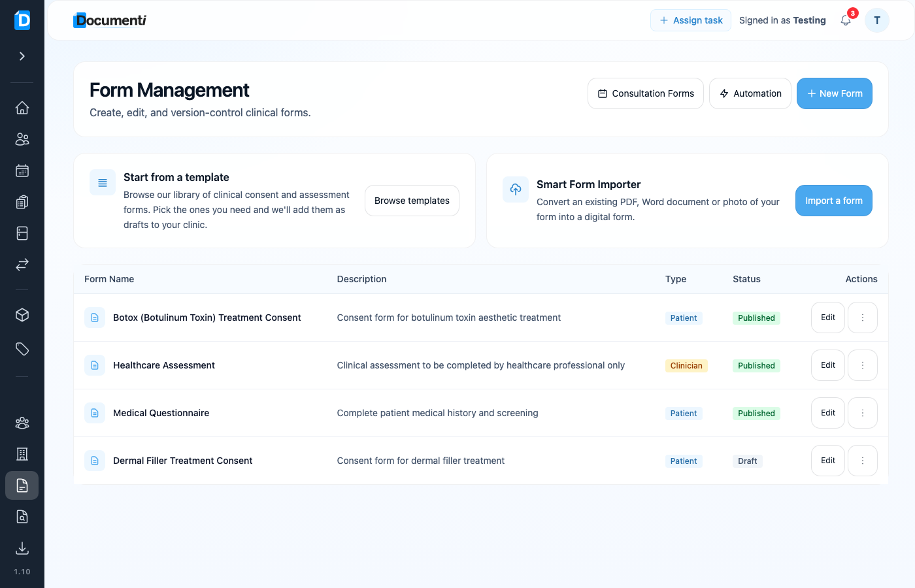Viewport: 915px width, 588px height.
Task: Open the calendar icon in the sidebar
Action: [22, 171]
